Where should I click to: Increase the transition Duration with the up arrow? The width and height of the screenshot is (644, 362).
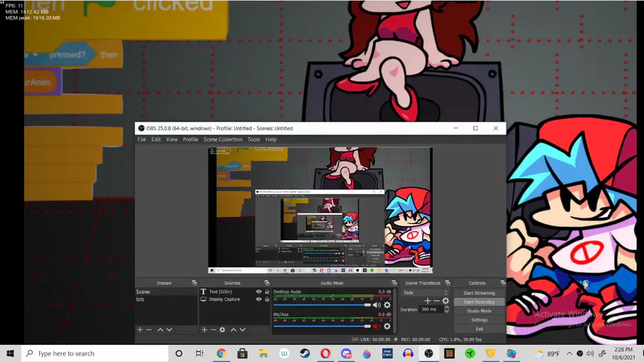coord(447,308)
